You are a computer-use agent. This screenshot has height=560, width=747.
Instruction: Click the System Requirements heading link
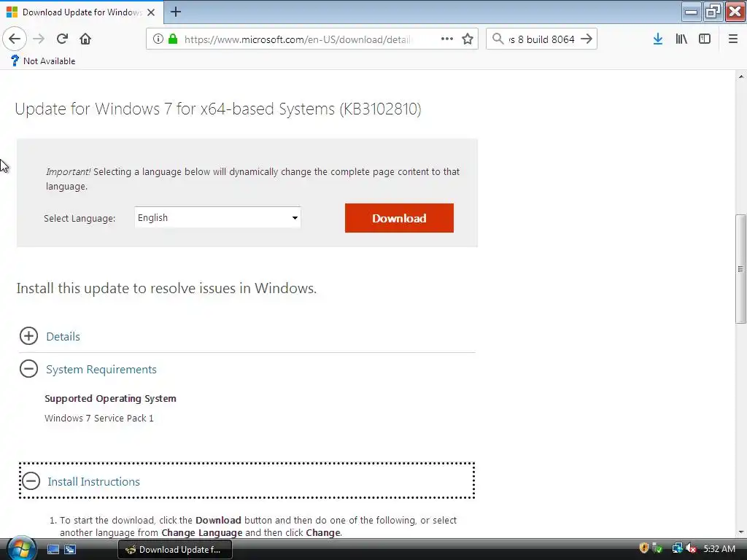(101, 370)
